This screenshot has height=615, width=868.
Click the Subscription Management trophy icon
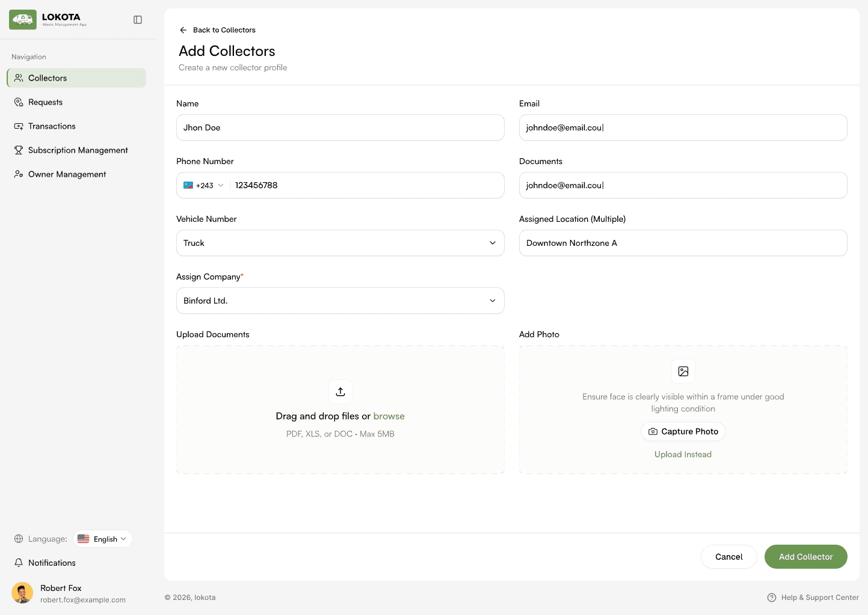pyautogui.click(x=19, y=150)
